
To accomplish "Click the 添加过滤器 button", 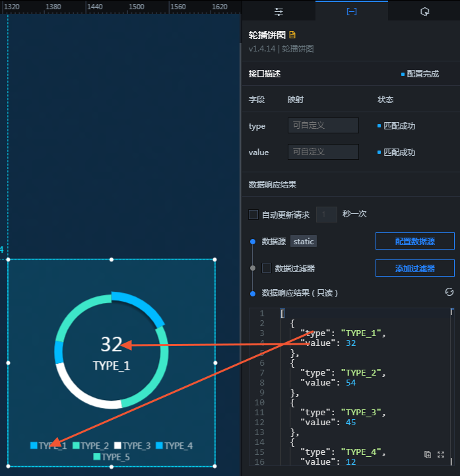I will coord(414,268).
